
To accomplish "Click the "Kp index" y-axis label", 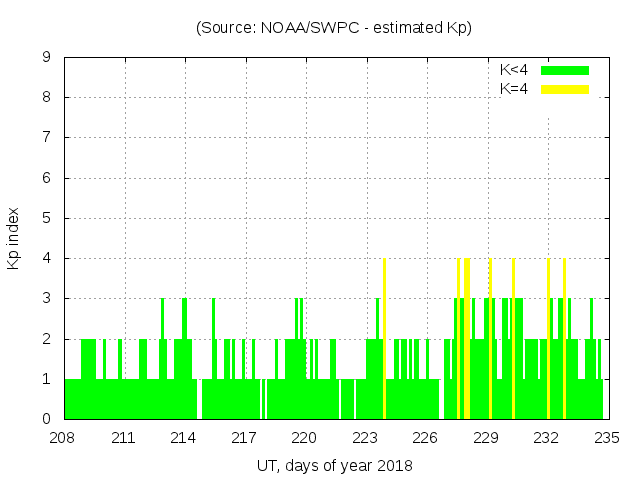I will [14, 239].
